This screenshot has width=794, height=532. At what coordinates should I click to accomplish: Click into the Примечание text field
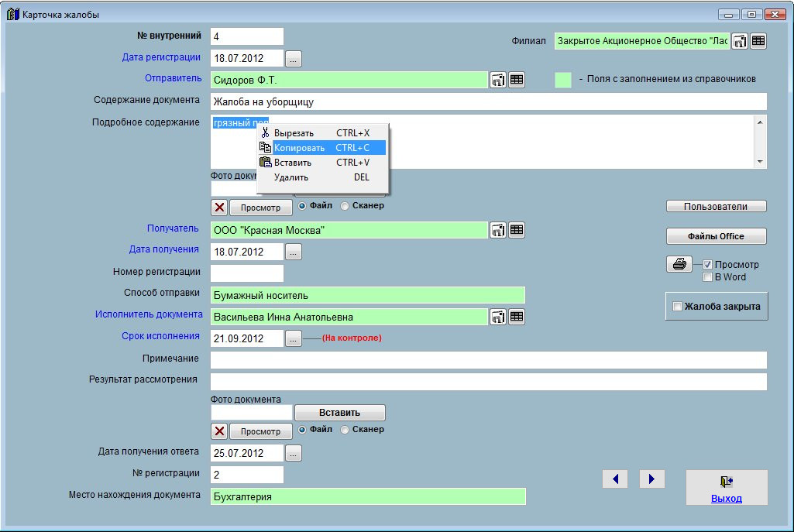click(488, 360)
